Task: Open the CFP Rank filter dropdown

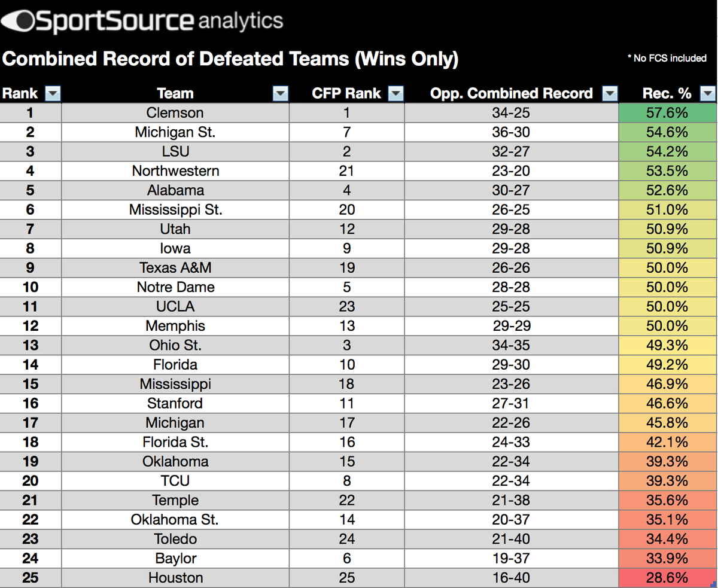Action: (395, 93)
